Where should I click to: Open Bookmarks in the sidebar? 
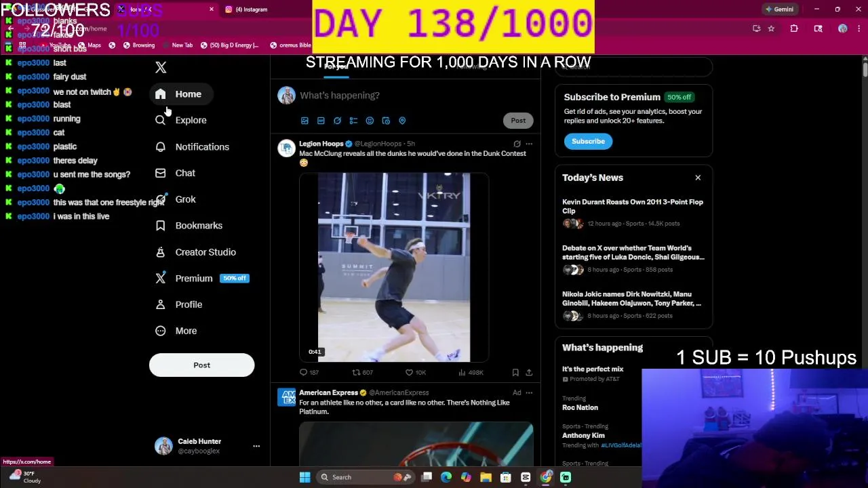click(x=189, y=226)
